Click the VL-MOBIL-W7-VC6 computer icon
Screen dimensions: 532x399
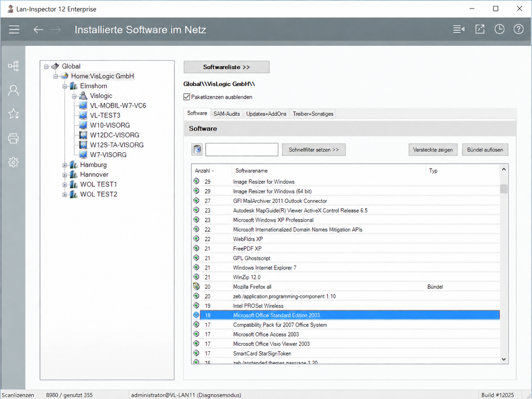(x=83, y=105)
